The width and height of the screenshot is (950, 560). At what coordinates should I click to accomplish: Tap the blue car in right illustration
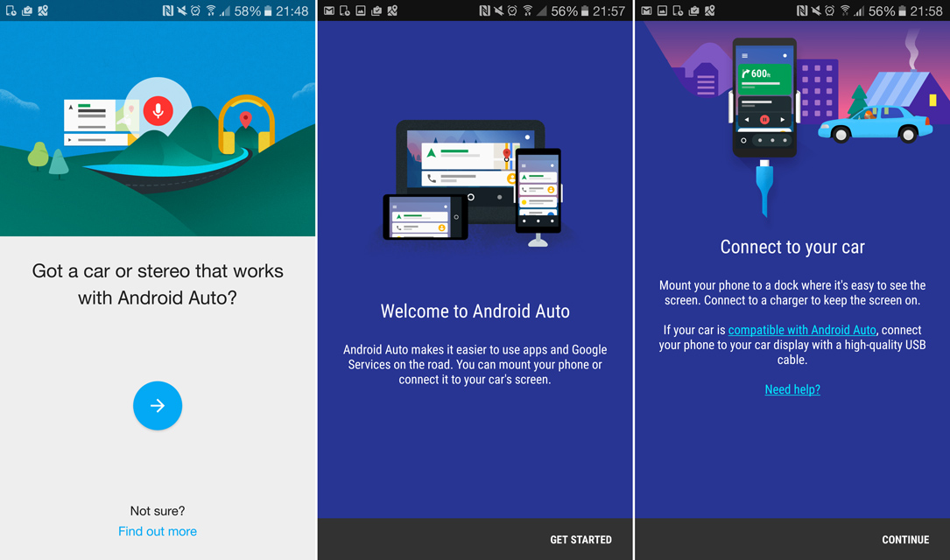point(875,124)
